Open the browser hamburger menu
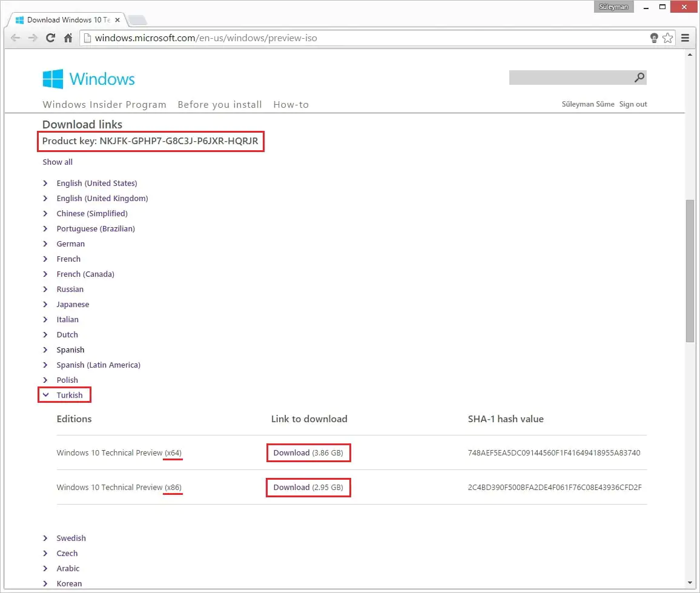700x593 pixels. click(685, 38)
